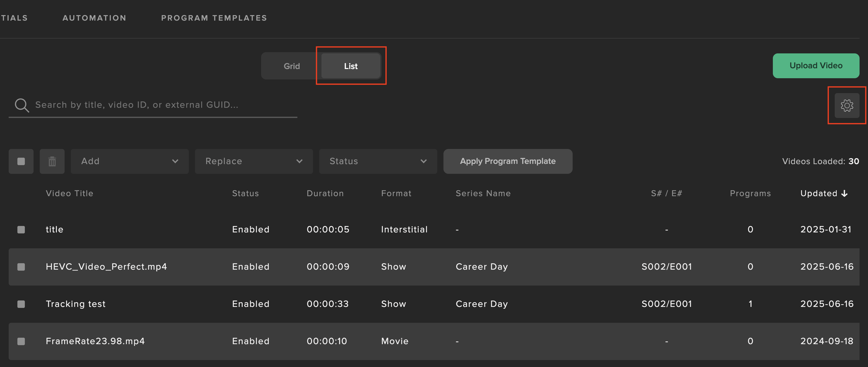The width and height of the screenshot is (868, 367).
Task: Open the Program Templates tab
Action: tap(214, 18)
